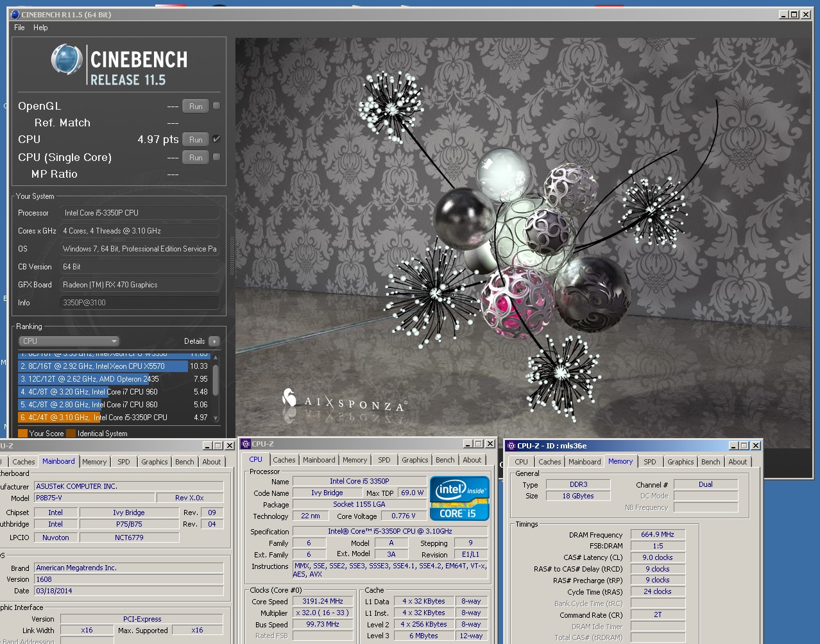The image size is (820, 644).
Task: Open Graphics tab in left CPU-Z window
Action: pos(155,462)
